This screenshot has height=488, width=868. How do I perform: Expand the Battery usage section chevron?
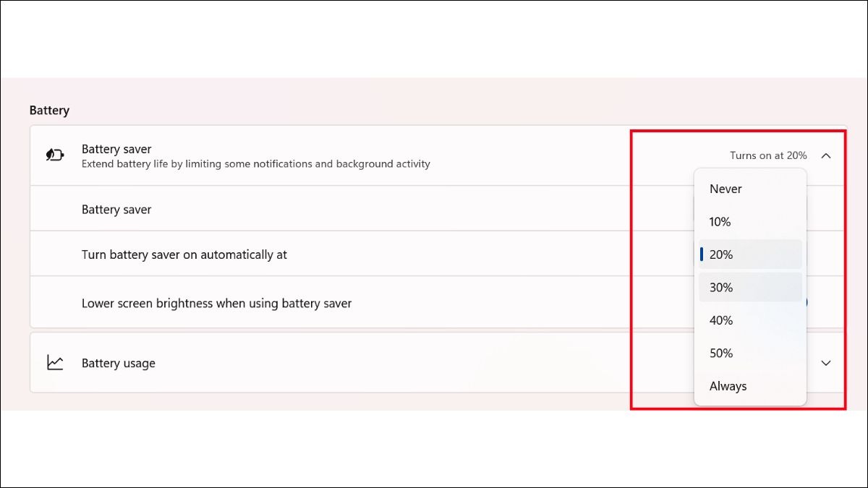(826, 363)
